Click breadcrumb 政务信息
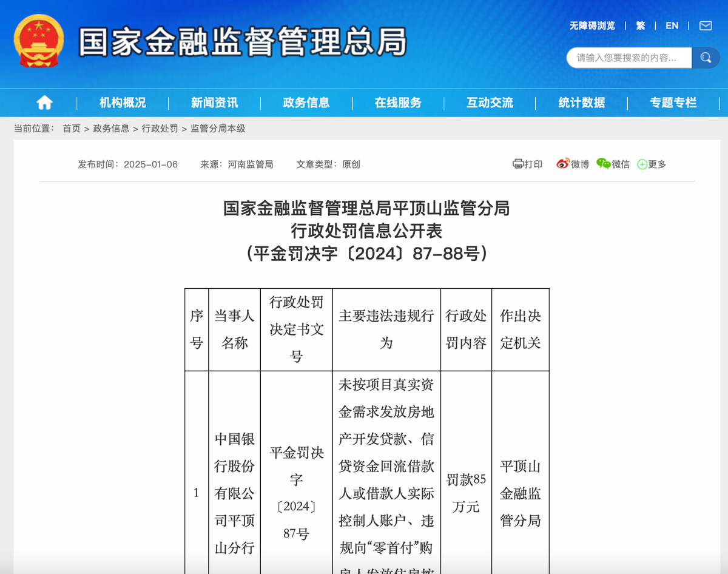Viewport: 728px width, 574px height. (x=111, y=129)
